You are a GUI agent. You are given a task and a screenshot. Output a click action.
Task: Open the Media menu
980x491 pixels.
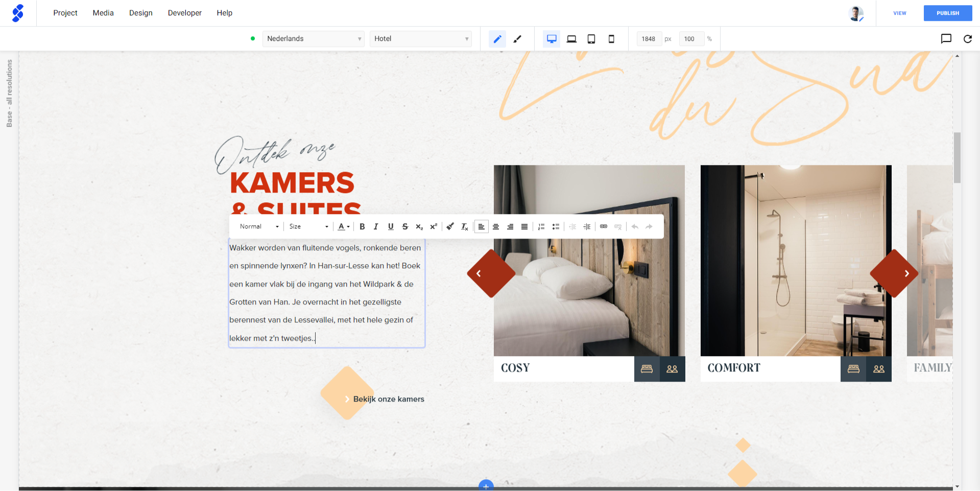pos(103,13)
